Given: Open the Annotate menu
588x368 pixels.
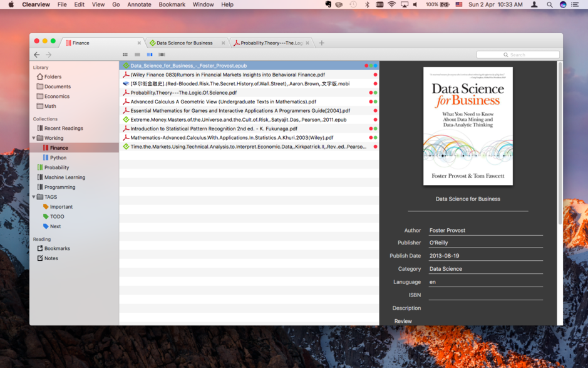Looking at the screenshot, I should point(139,4).
